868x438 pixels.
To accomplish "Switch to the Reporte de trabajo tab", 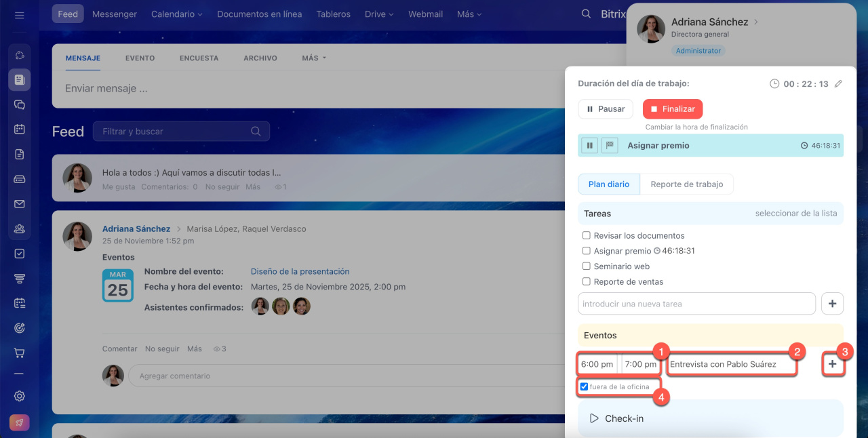I will click(686, 184).
